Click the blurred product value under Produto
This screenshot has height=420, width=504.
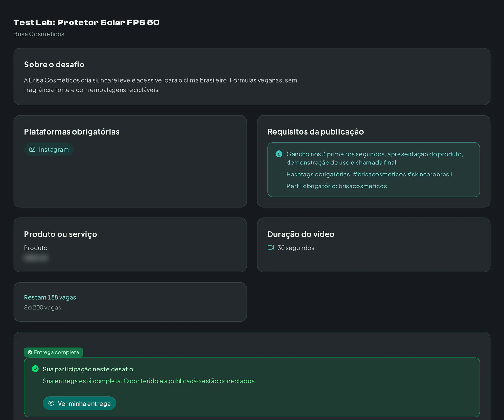pyautogui.click(x=36, y=258)
